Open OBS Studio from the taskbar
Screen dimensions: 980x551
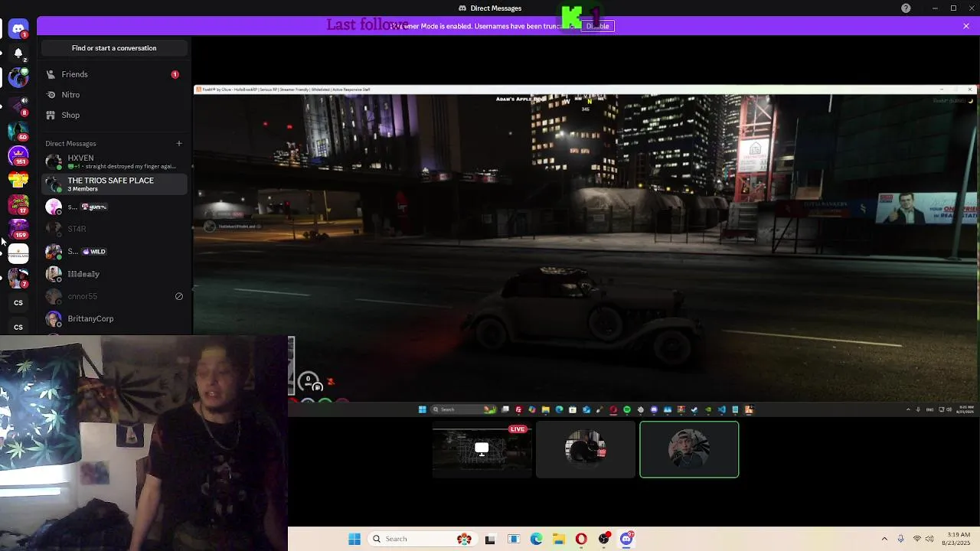604,539
